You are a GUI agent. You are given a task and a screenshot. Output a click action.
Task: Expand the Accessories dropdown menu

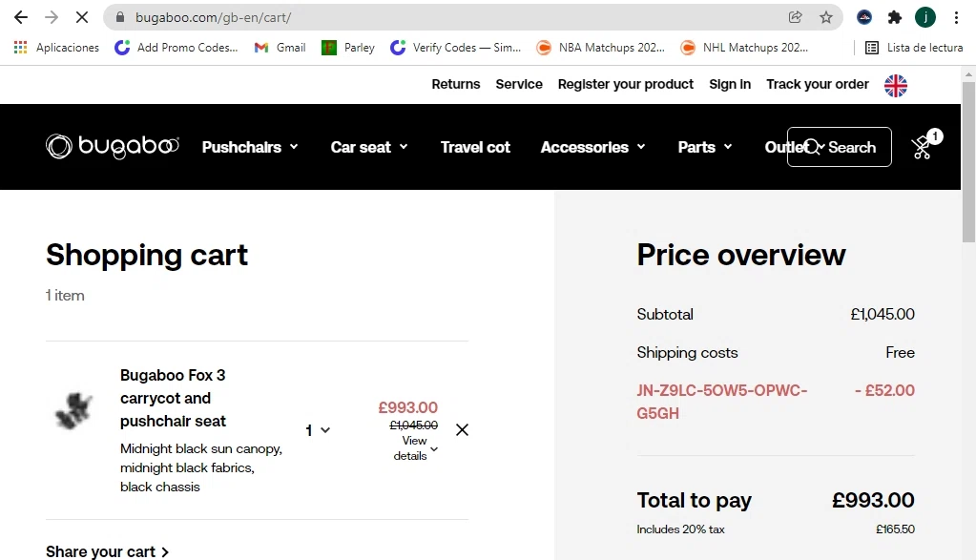pyautogui.click(x=592, y=147)
